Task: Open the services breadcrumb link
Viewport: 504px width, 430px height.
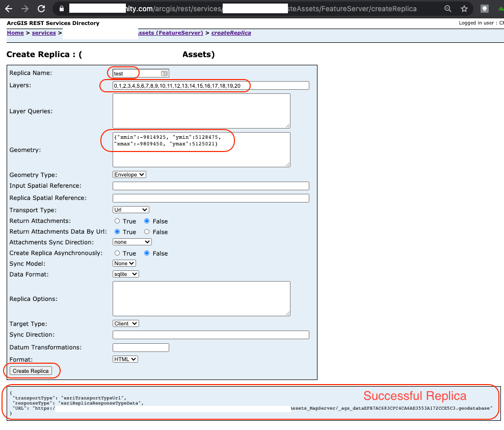Action: tap(44, 33)
